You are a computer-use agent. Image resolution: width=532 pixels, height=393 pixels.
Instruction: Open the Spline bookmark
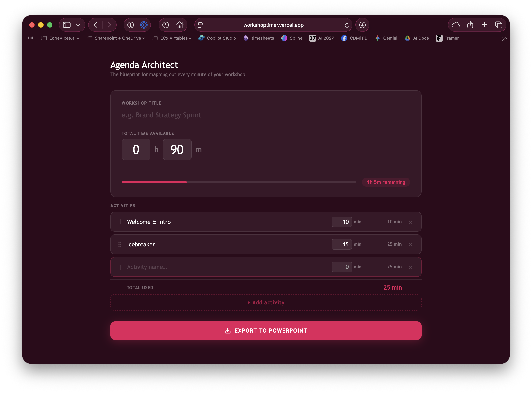tap(292, 38)
